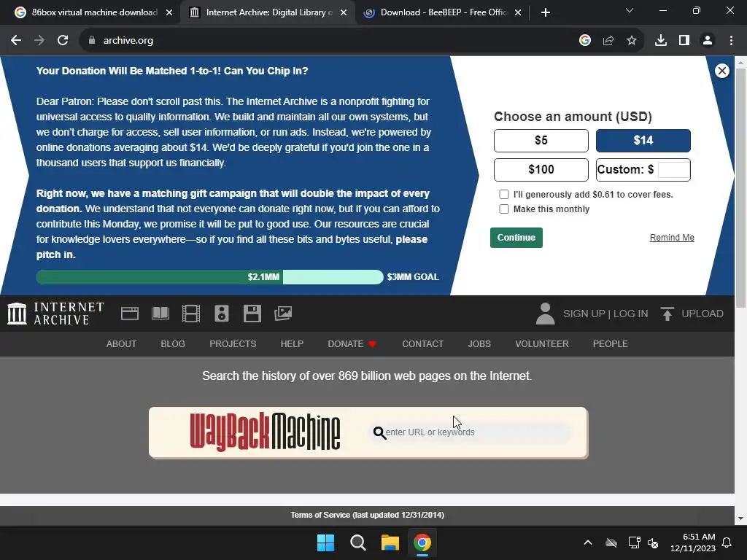Open Chrome three-dot menu
Screen dimensions: 747x560
point(731,41)
